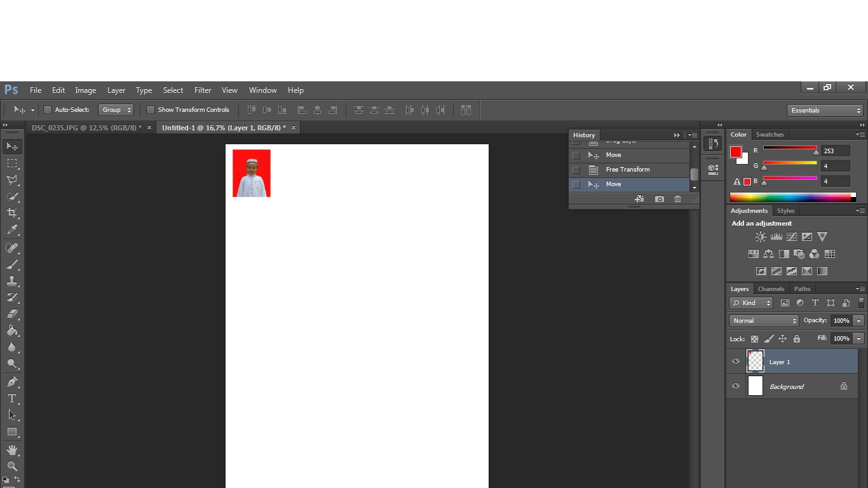The height and width of the screenshot is (488, 868).
Task: Hide the Background layer using its eye icon
Action: pyautogui.click(x=736, y=386)
